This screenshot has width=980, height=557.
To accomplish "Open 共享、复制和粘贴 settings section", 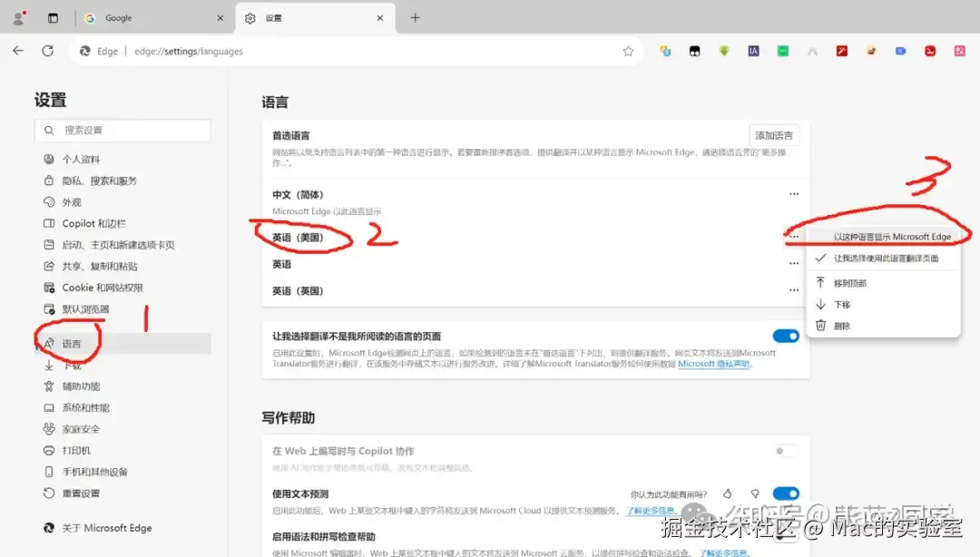I will tap(100, 267).
